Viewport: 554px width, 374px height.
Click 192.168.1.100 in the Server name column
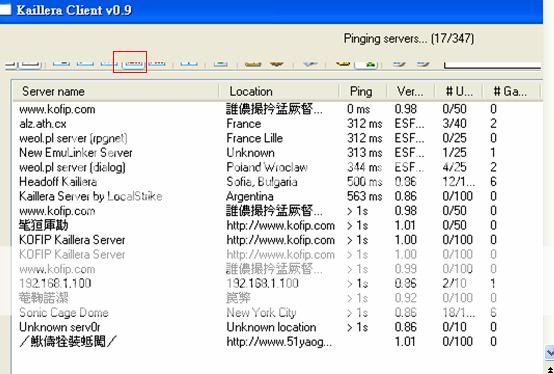55,283
